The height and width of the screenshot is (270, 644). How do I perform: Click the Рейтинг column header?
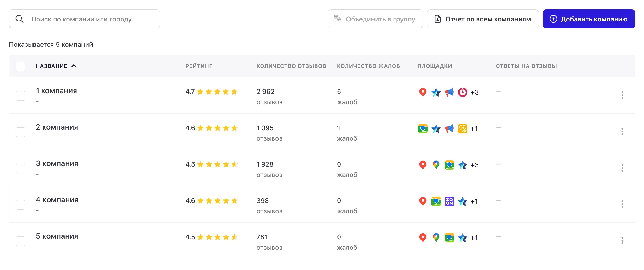199,66
